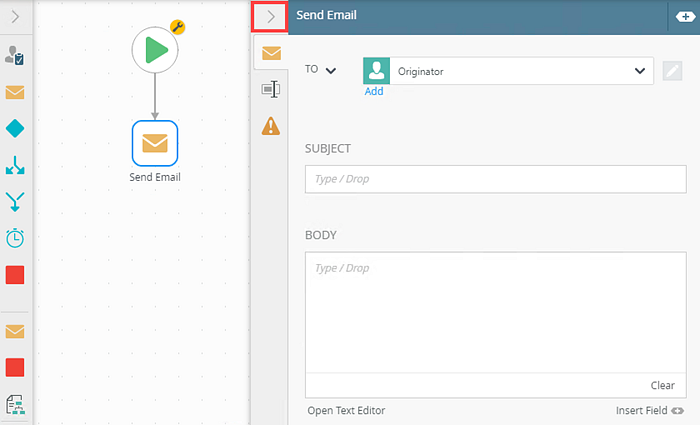This screenshot has height=425, width=700.
Task: Open Text Editor for body
Action: (346, 410)
